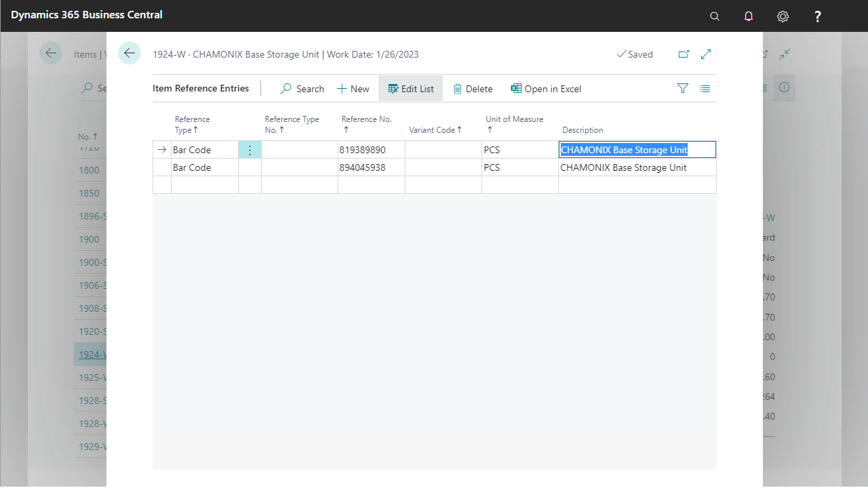Sort by Unit of Measure column header
Viewport: 868px width, 488px height.
(515, 125)
